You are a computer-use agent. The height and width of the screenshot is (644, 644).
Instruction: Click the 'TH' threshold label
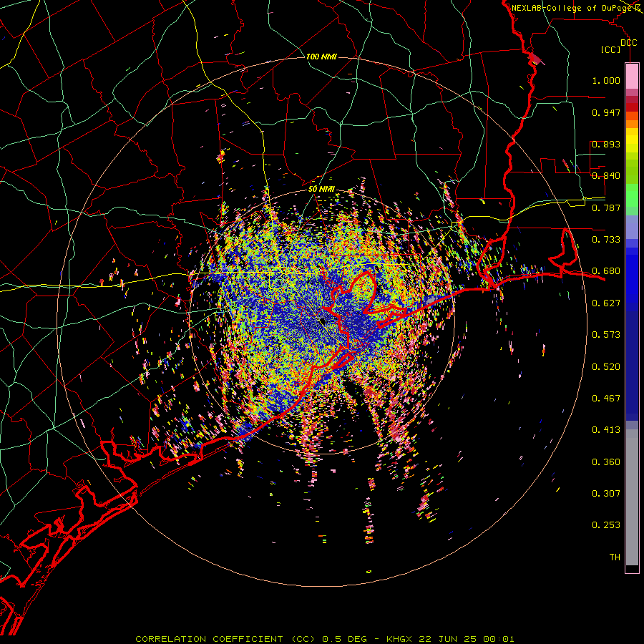tap(615, 557)
